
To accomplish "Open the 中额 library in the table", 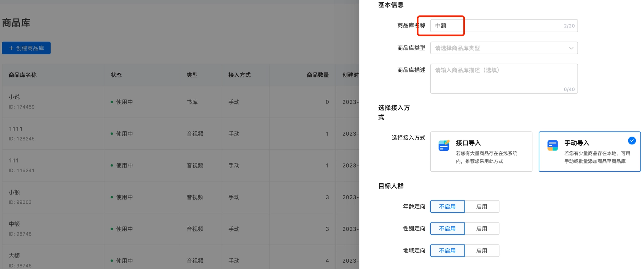I will coord(15,224).
